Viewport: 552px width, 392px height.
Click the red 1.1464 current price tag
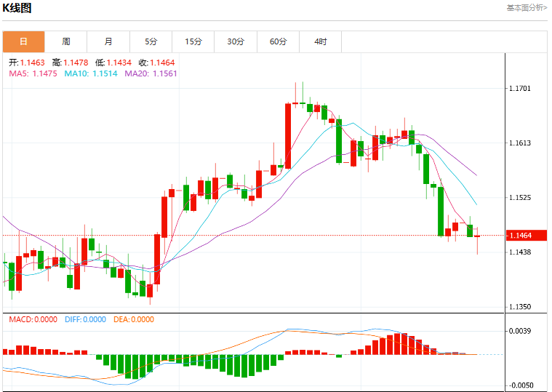(x=527, y=236)
